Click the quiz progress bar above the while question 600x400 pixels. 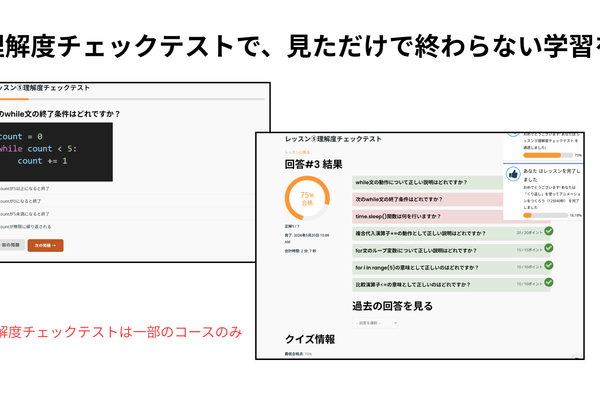click(132, 99)
